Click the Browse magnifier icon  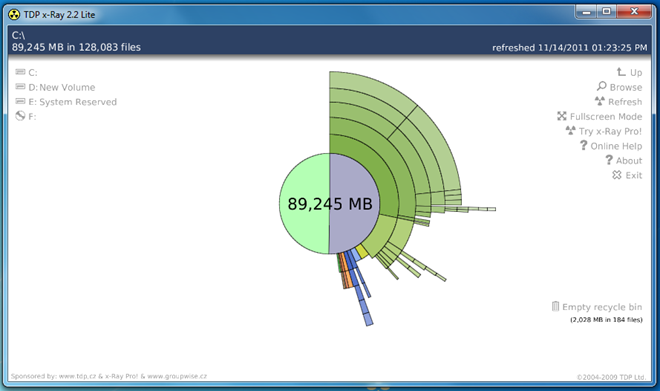pyautogui.click(x=601, y=86)
